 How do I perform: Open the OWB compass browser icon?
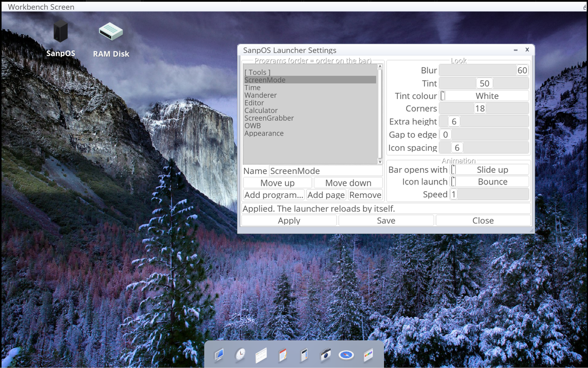(x=346, y=355)
